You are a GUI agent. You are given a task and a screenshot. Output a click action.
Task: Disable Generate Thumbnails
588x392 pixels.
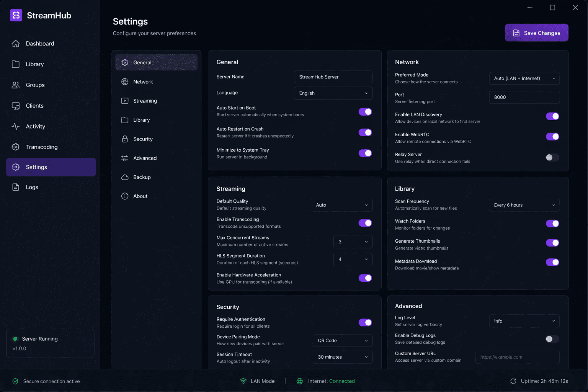click(x=552, y=243)
